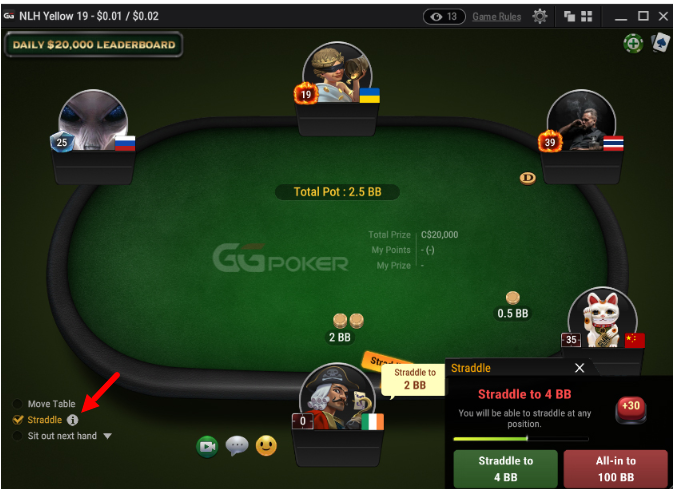Open the chat speech bubble icon
The height and width of the screenshot is (489, 674).
[x=237, y=446]
